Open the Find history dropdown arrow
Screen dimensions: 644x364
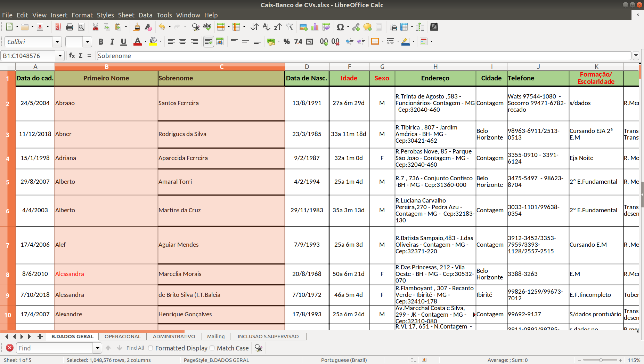(x=97, y=348)
